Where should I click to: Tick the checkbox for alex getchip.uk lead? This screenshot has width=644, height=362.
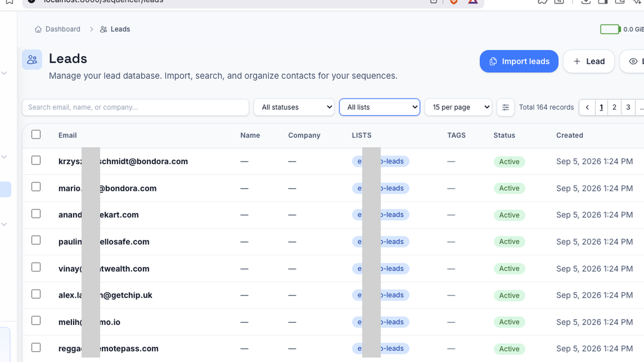coord(36,294)
